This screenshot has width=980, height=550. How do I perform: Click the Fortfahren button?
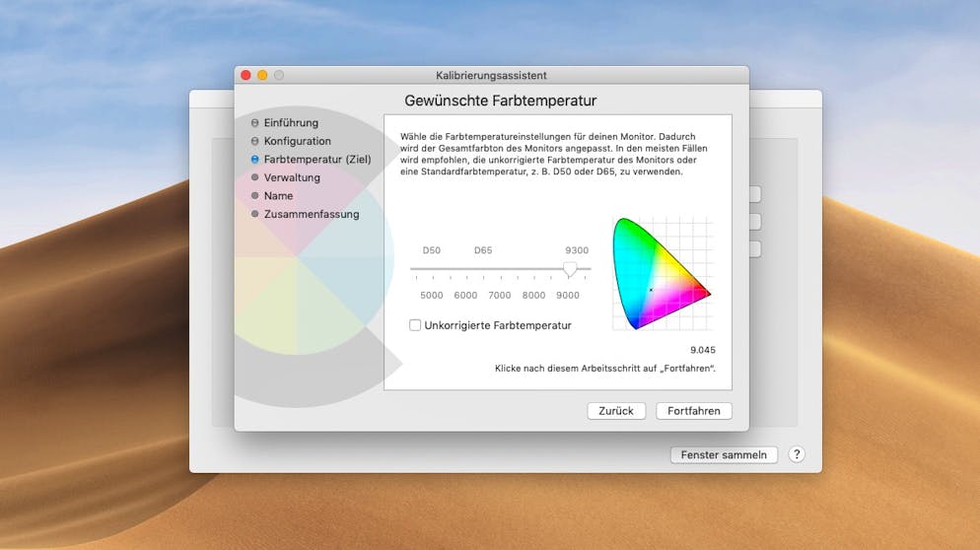[x=694, y=411]
